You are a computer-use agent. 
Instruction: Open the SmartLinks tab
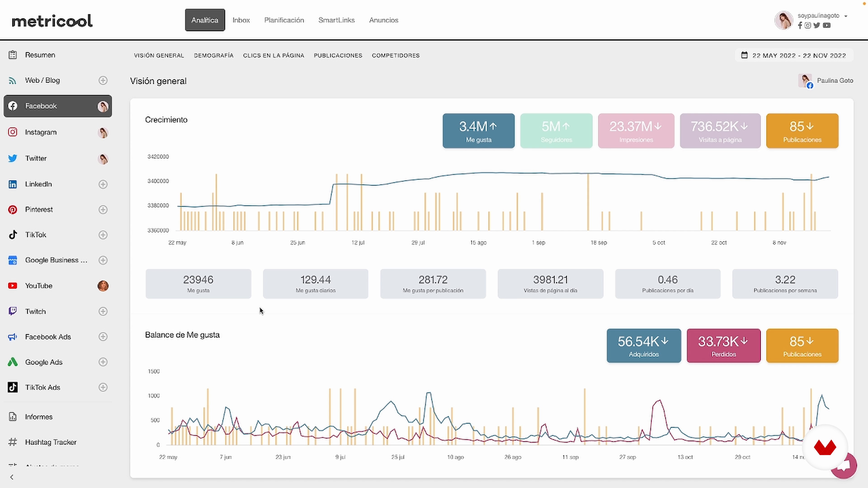click(x=336, y=20)
